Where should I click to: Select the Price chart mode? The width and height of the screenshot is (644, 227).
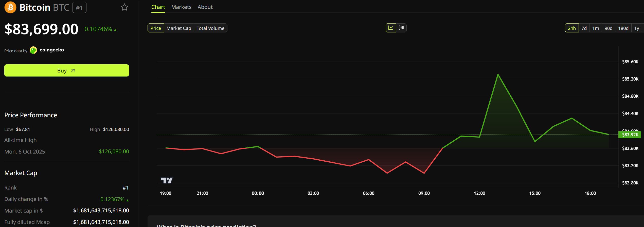(156, 28)
